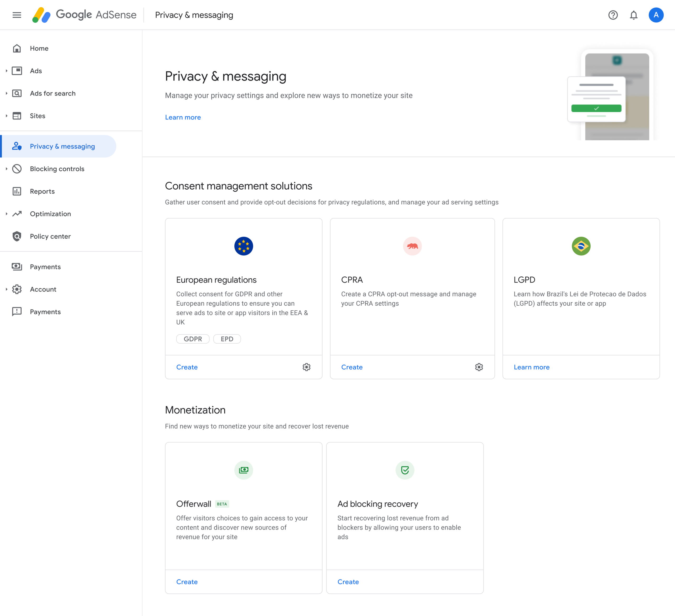Click Learn more under page header
Screen dimensions: 675x616
coord(183,117)
